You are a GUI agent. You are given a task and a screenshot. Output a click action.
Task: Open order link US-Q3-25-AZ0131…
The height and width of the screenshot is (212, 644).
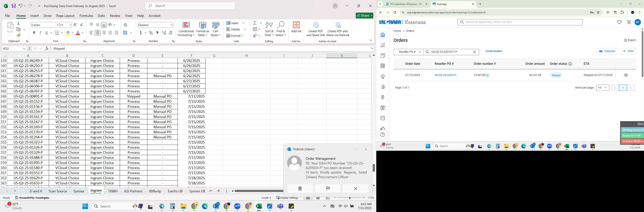446,75
